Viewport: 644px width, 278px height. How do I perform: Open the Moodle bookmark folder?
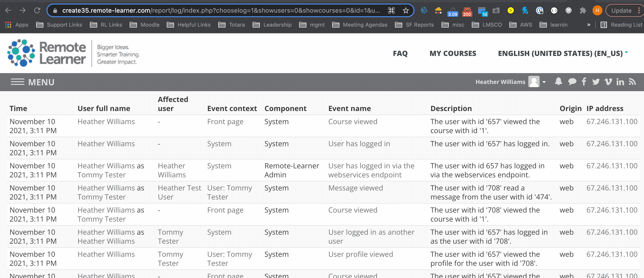pos(144,25)
